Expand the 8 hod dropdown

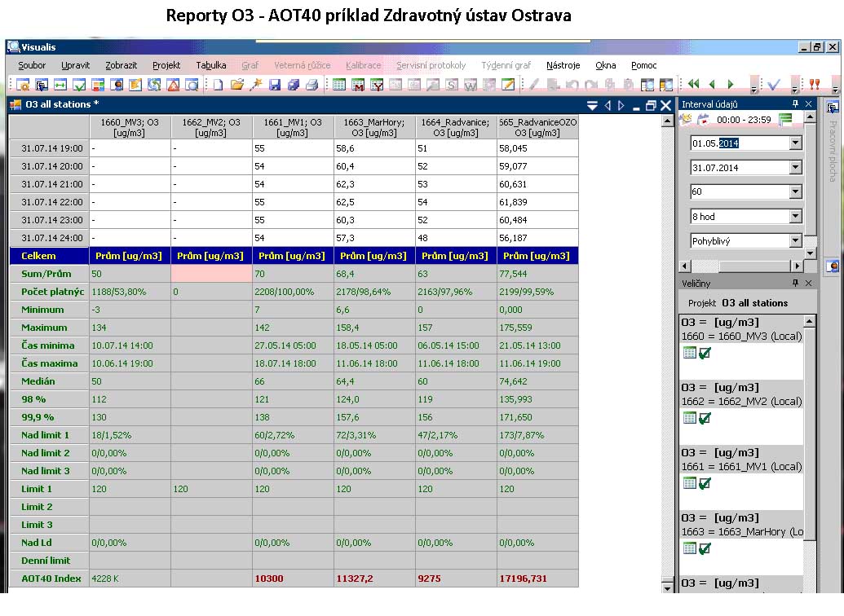tap(796, 216)
